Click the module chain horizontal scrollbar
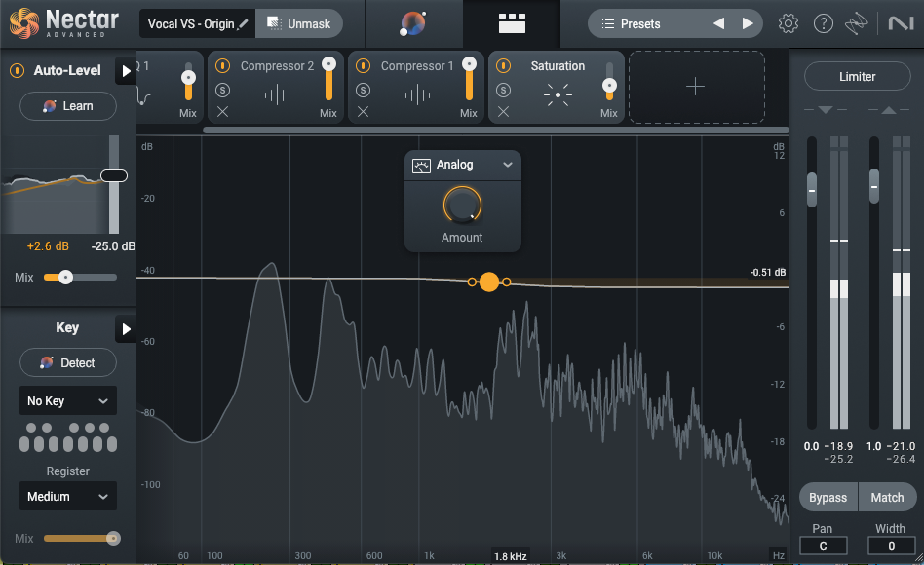 [x=495, y=131]
